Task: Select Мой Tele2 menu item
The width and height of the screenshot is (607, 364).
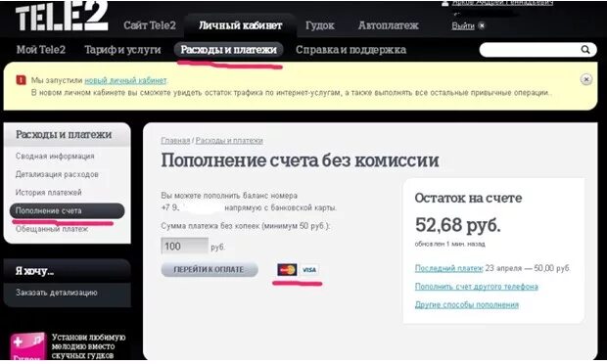Action: coord(41,50)
